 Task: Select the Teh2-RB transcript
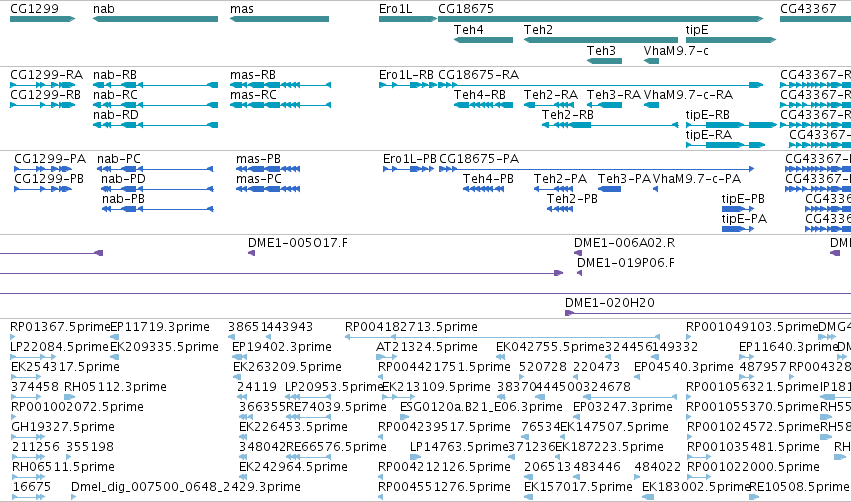(x=610, y=125)
